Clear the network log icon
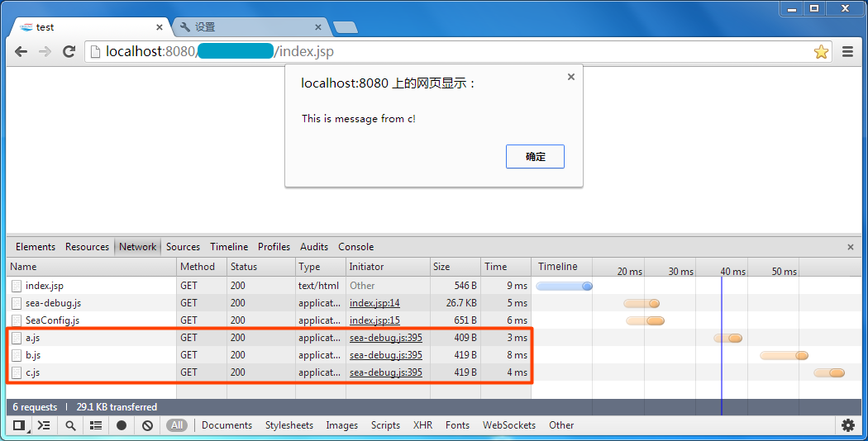The image size is (868, 441). (x=147, y=425)
